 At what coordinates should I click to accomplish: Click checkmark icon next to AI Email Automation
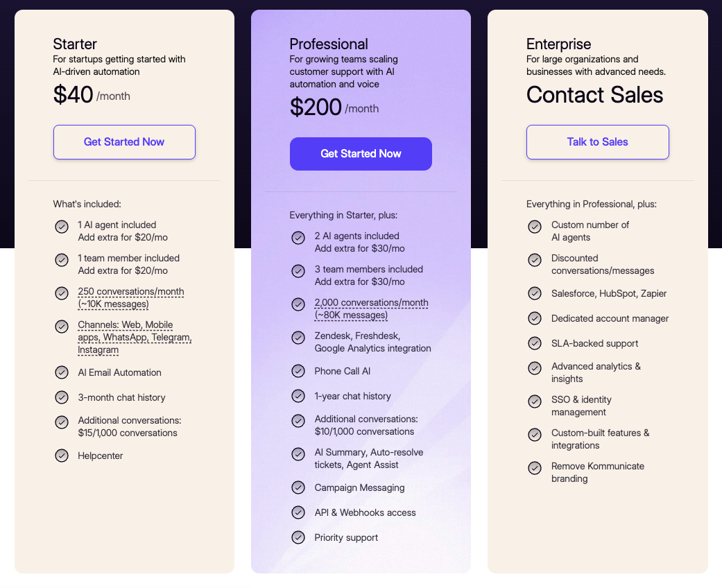click(62, 372)
